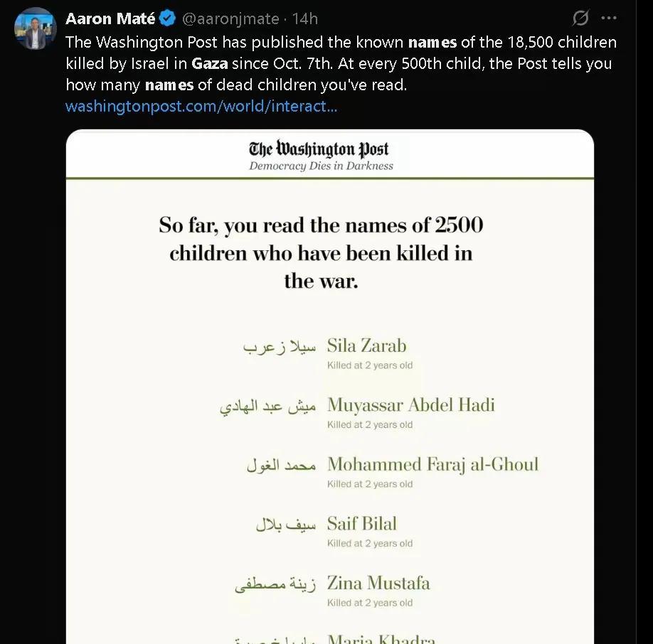Click the name Zina Mustafa

(378, 584)
